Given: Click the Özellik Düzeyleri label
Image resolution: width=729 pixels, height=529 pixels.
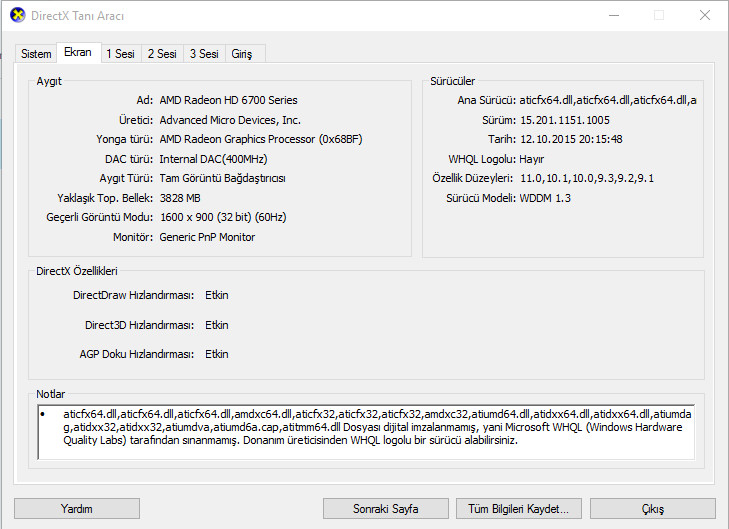Looking at the screenshot, I should tap(472, 178).
